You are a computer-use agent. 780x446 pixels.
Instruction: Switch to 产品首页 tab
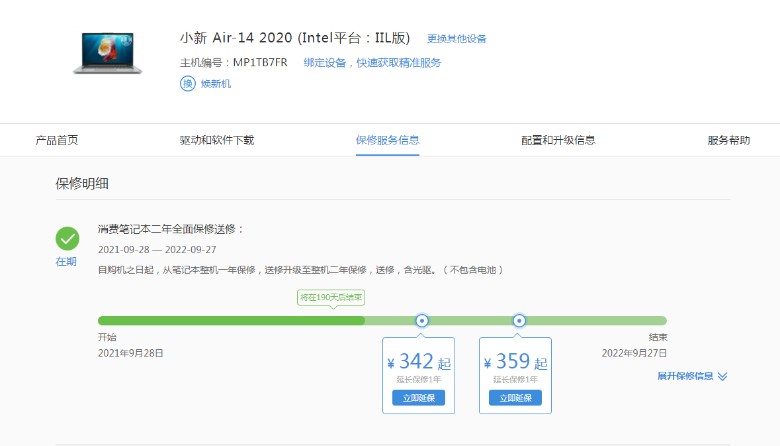tap(57, 140)
